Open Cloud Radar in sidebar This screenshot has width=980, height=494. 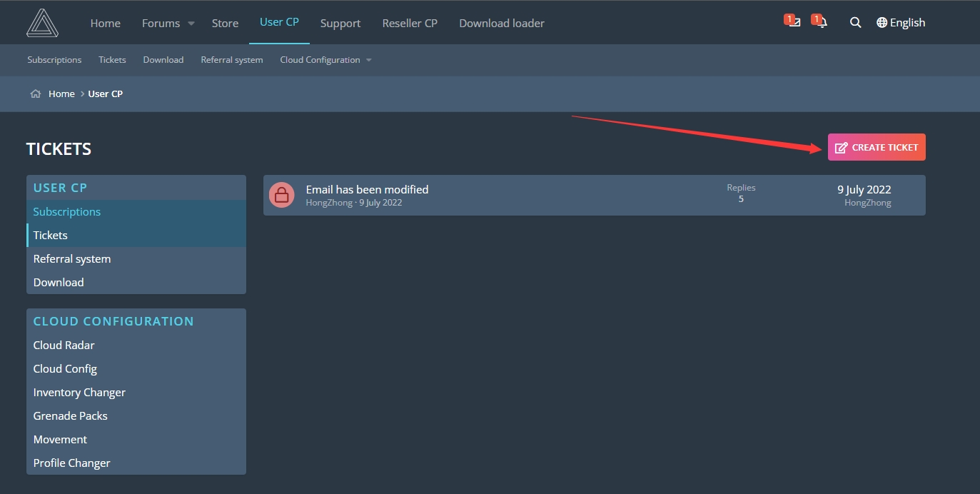(x=64, y=346)
